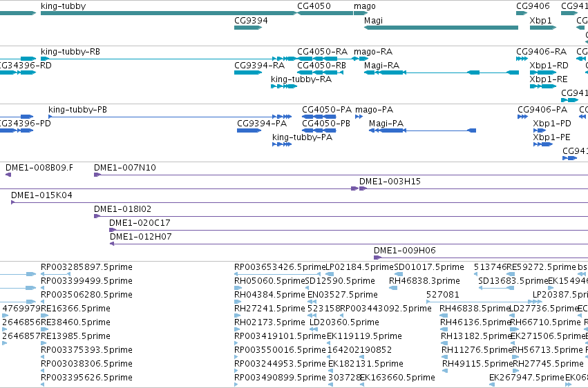The image size is (588, 388).
Task: Click the DME1-018I02 clone label
Action: (x=122, y=209)
